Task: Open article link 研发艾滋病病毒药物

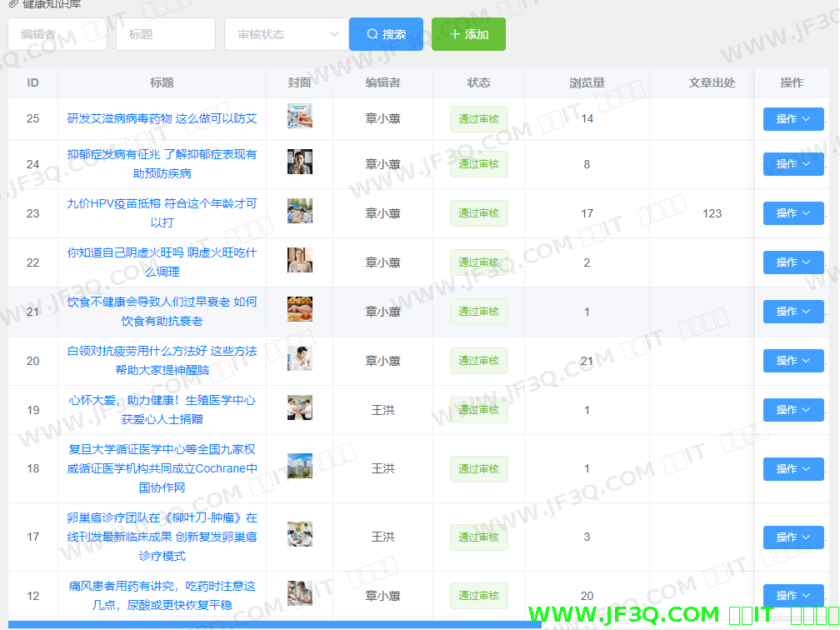Action: (162, 119)
